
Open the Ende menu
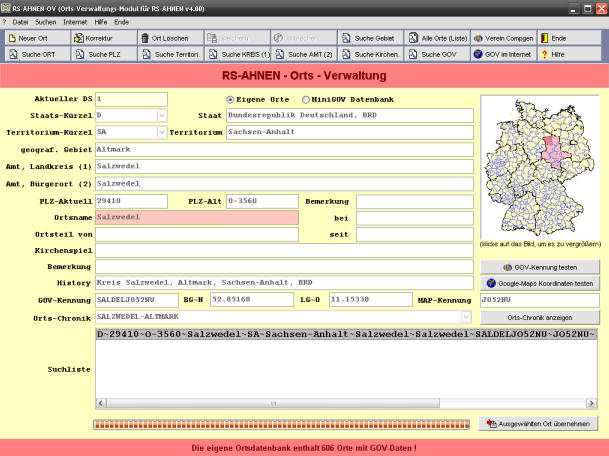[x=121, y=22]
